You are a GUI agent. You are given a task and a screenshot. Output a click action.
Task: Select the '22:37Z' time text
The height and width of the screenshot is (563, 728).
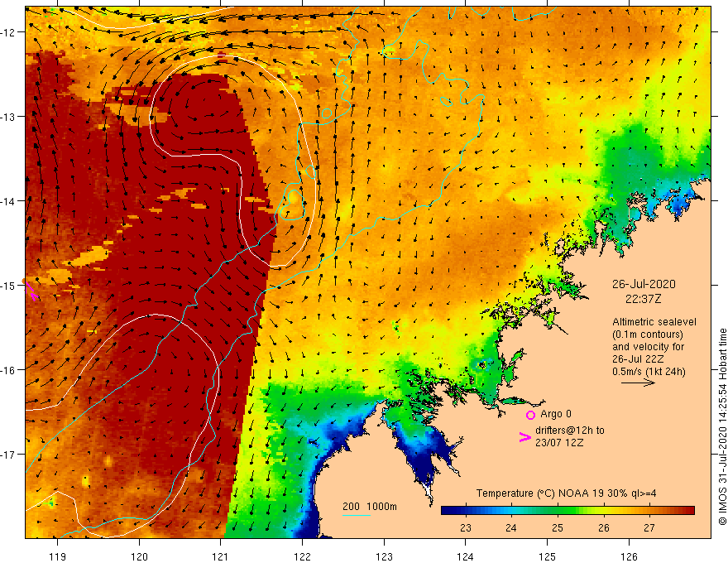643,299
